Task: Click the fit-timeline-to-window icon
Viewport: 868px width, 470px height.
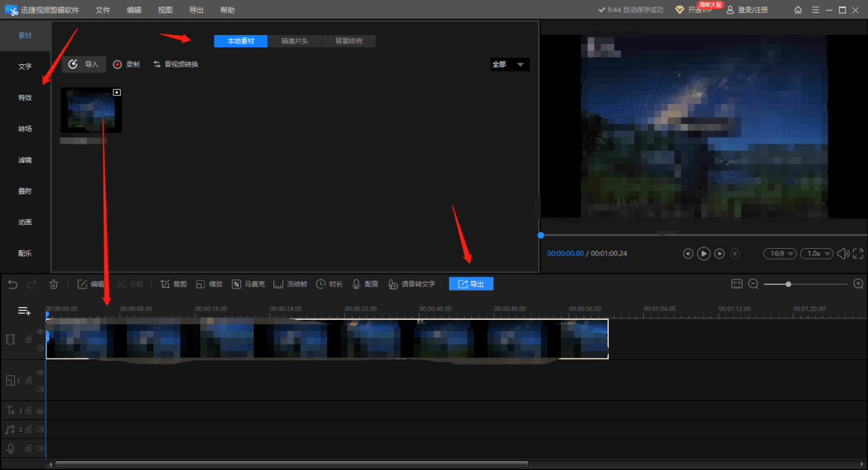Action: point(737,284)
